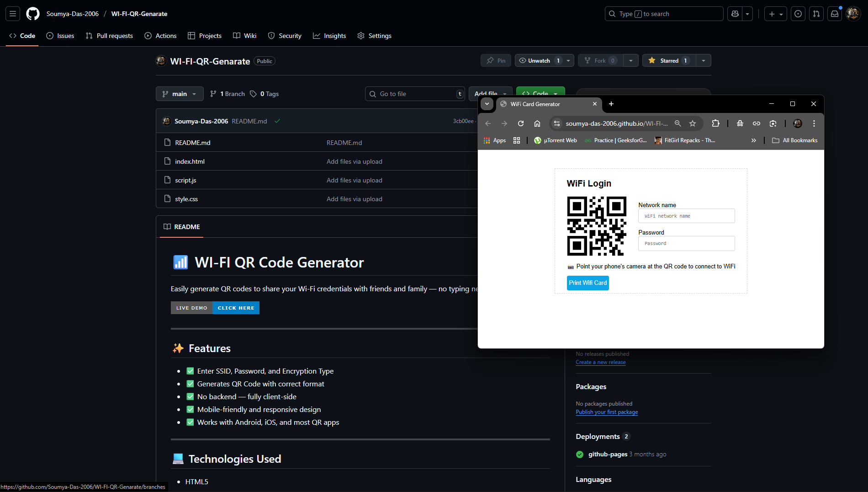Image resolution: width=868 pixels, height=492 pixels.
Task: Expand the Fork options dropdown
Action: pos(631,60)
